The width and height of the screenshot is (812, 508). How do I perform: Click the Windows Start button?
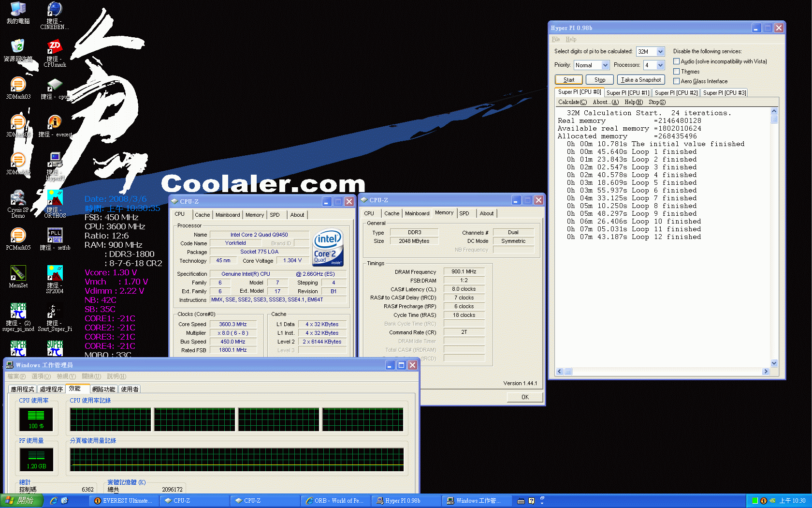(21, 501)
